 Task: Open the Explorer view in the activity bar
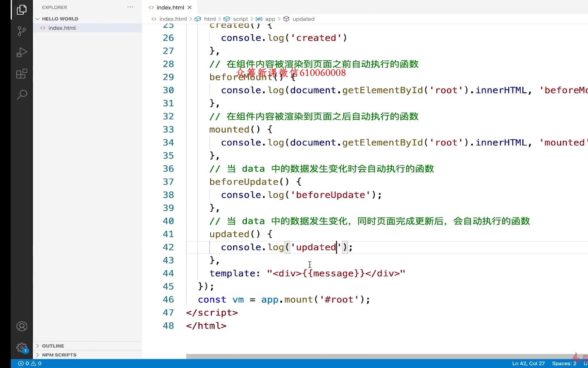click(x=21, y=10)
